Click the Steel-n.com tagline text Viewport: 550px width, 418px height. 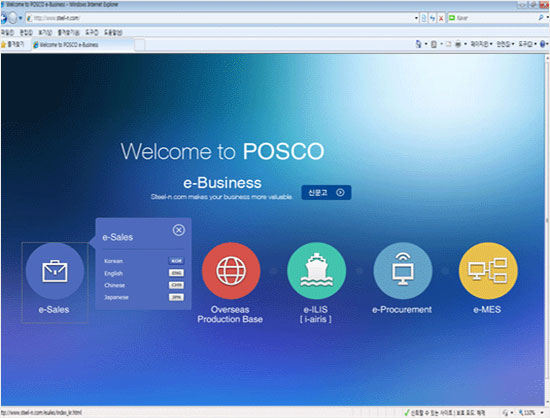pyautogui.click(x=222, y=197)
